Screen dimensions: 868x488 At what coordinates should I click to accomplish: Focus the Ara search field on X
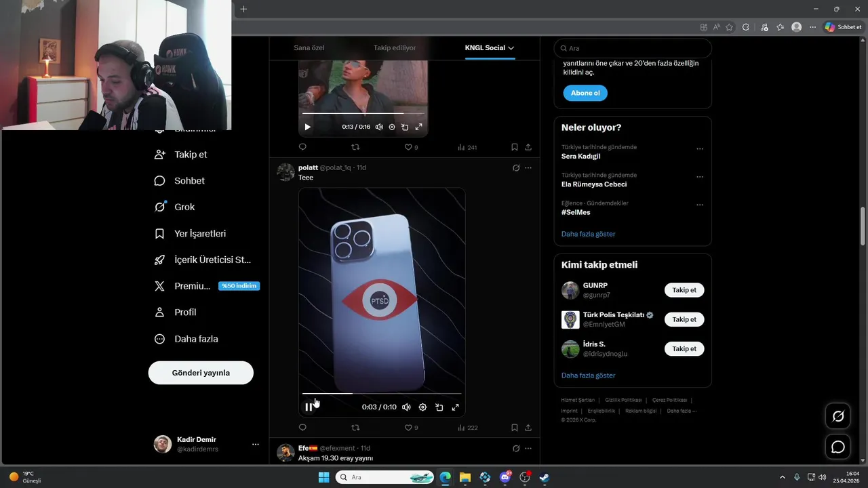point(633,48)
